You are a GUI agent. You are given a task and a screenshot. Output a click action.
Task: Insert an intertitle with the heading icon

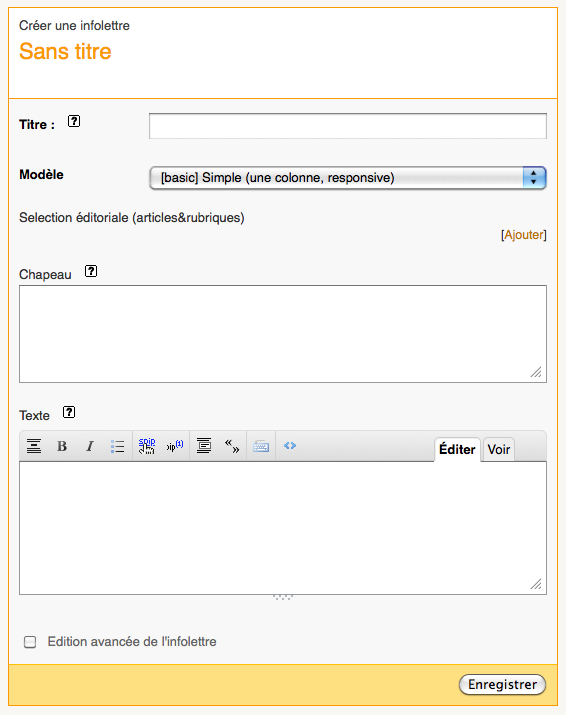tap(34, 446)
